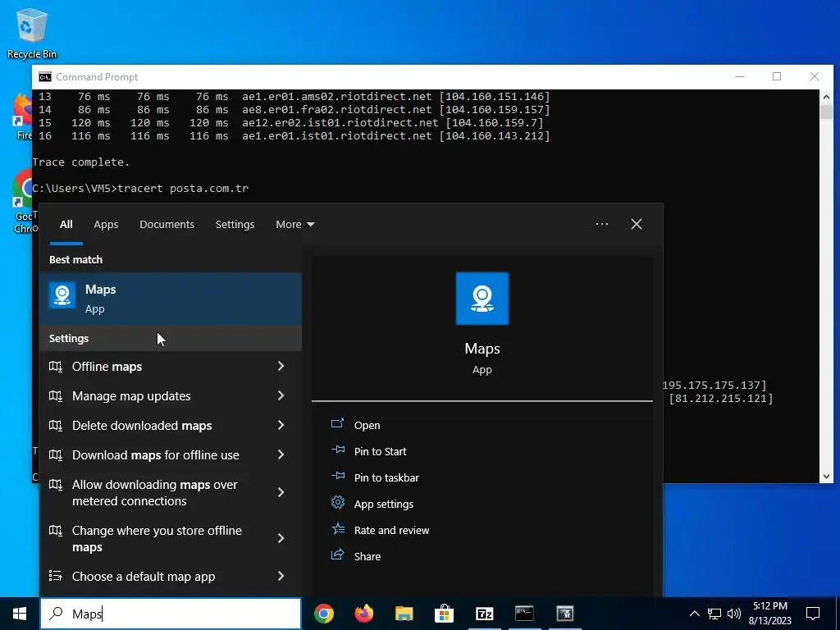The height and width of the screenshot is (630, 840).
Task: Switch to the Settings search tab
Action: tap(235, 225)
